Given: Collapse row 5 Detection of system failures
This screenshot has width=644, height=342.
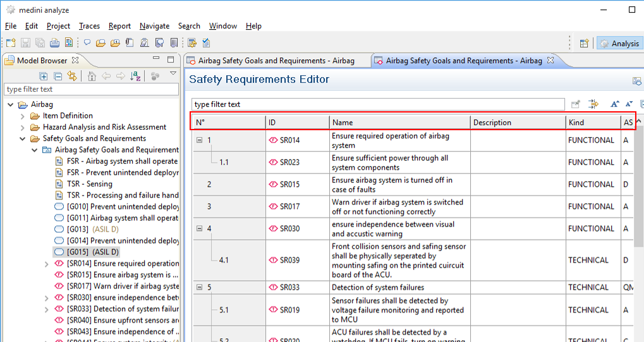Looking at the screenshot, I should coord(200,288).
